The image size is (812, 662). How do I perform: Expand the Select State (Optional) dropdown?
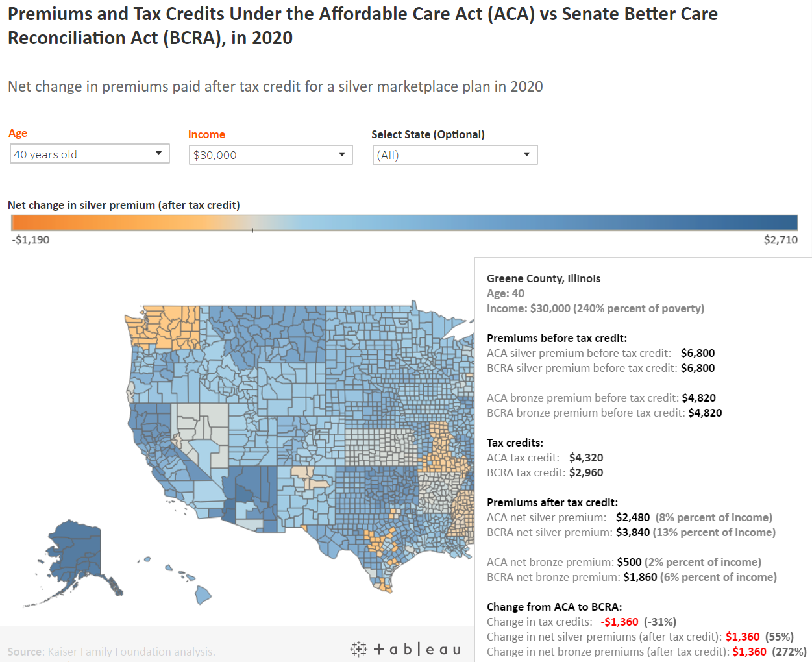pyautogui.click(x=454, y=154)
